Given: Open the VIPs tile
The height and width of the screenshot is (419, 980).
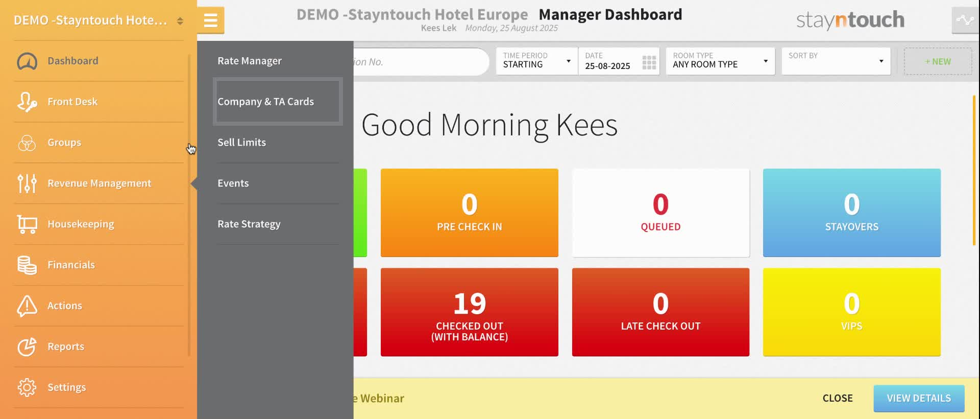Looking at the screenshot, I should 852,312.
